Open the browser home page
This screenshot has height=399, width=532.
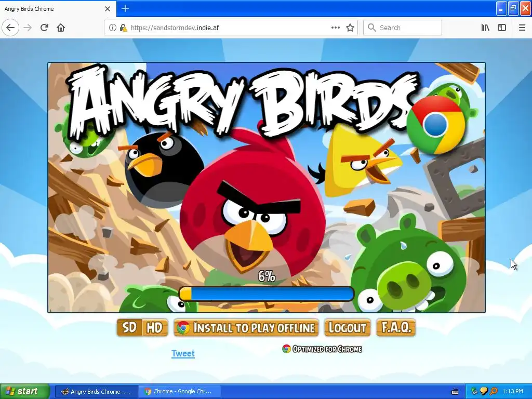point(61,28)
